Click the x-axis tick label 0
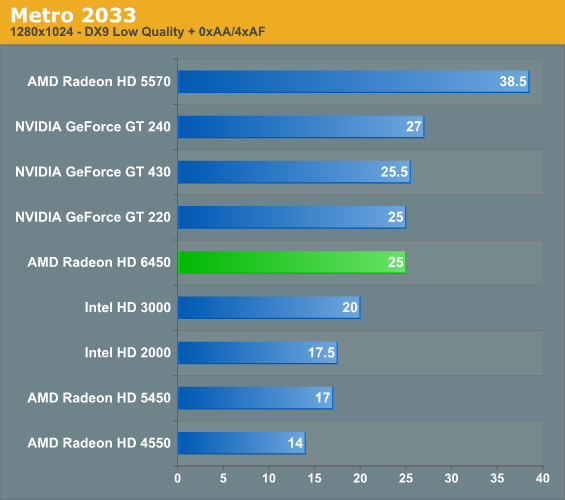This screenshot has width=565, height=500. tap(177, 478)
